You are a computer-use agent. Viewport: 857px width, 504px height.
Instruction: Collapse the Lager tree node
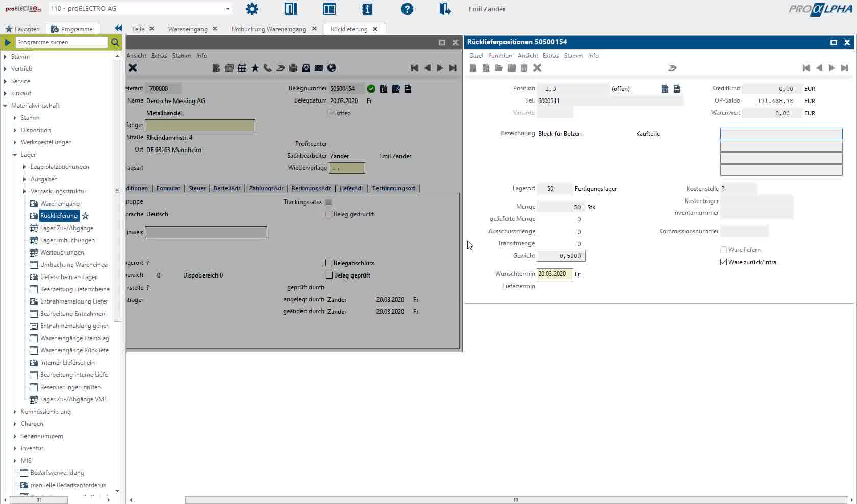(x=15, y=155)
